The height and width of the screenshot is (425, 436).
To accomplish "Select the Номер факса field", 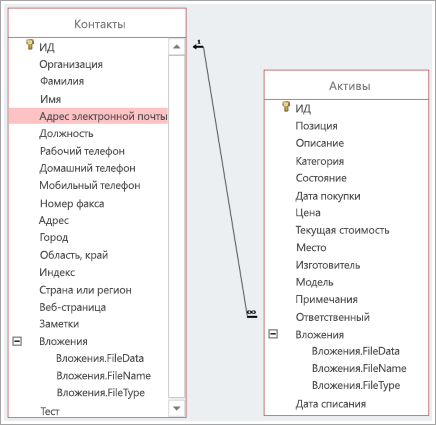I will 72,204.
